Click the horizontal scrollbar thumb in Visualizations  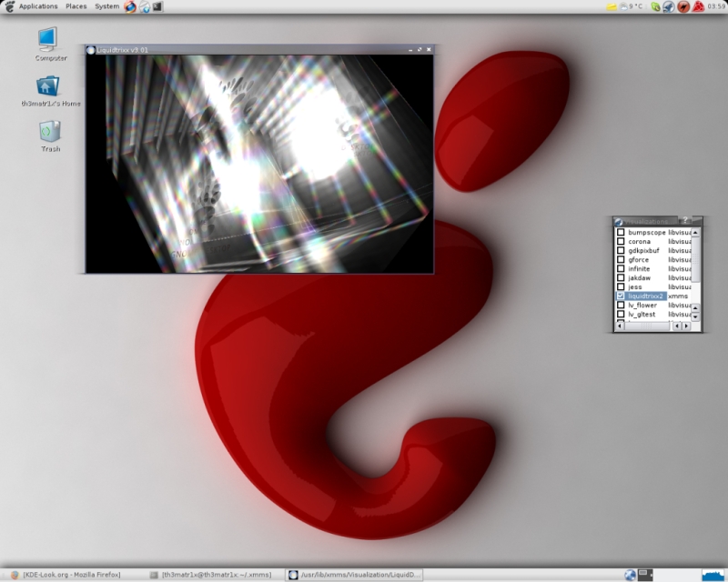(x=647, y=326)
